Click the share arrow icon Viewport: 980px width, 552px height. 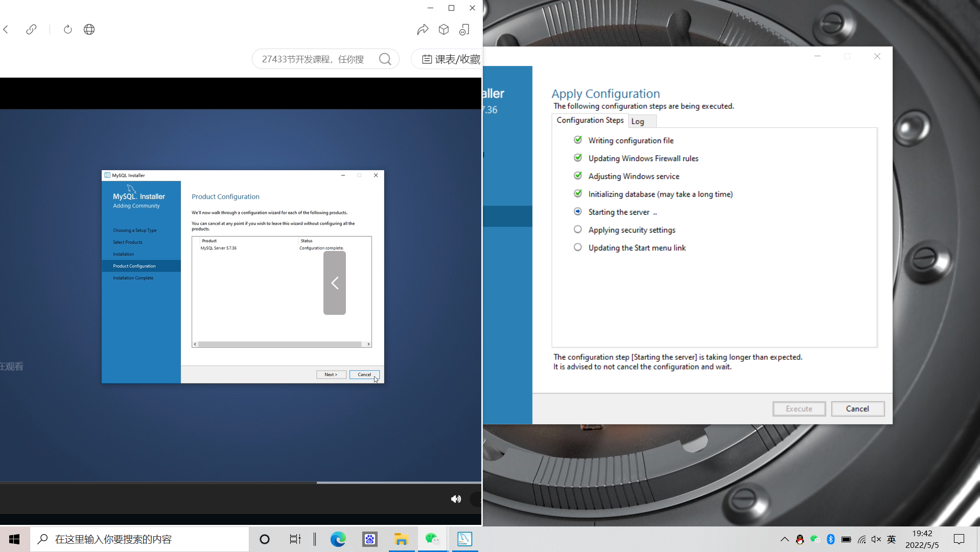pos(423,30)
